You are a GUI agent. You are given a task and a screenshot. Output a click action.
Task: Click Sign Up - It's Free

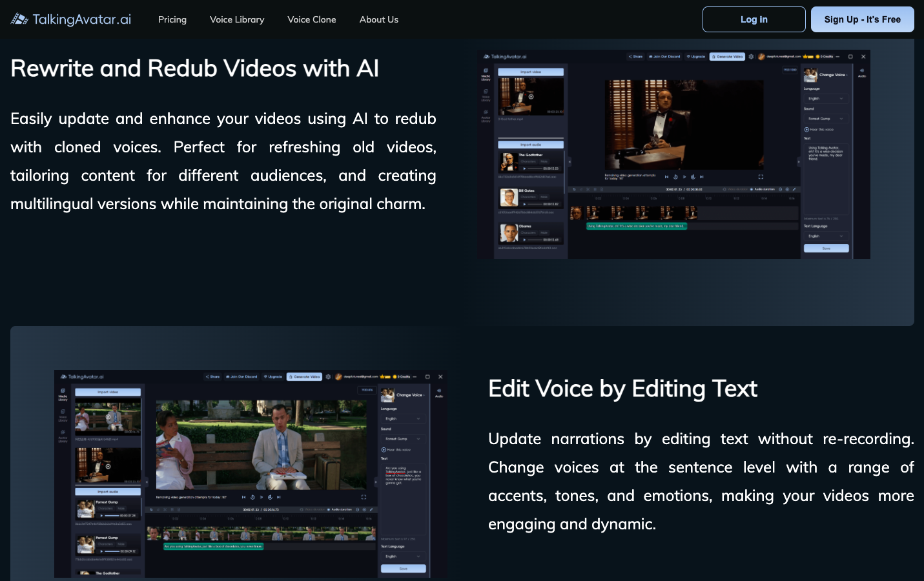(x=863, y=19)
